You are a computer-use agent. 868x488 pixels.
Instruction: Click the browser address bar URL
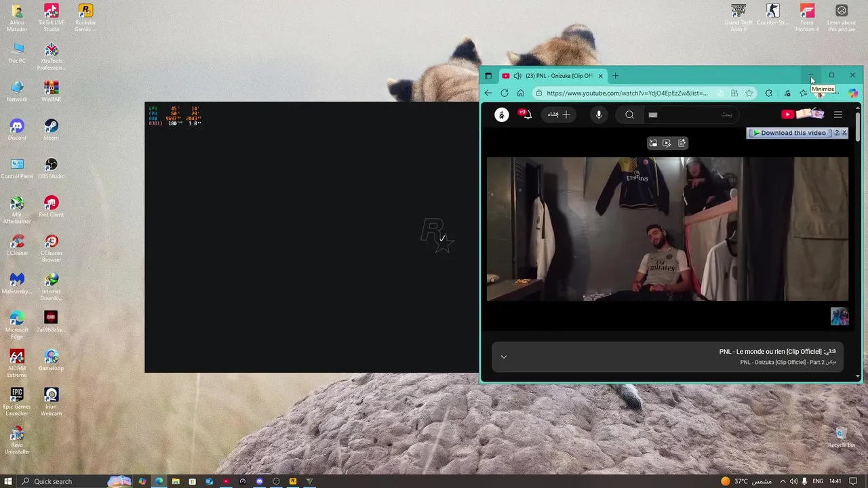tap(627, 93)
